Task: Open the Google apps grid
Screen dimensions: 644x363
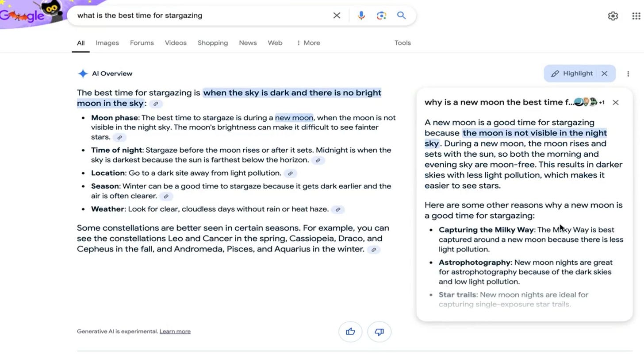Action: pos(636,16)
